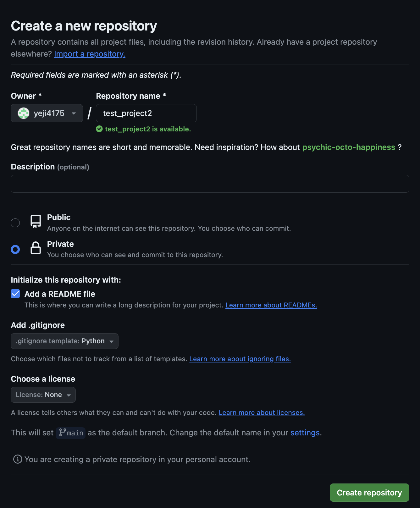Open the .gitignore template dropdown
Image resolution: width=420 pixels, height=508 pixels.
[64, 341]
